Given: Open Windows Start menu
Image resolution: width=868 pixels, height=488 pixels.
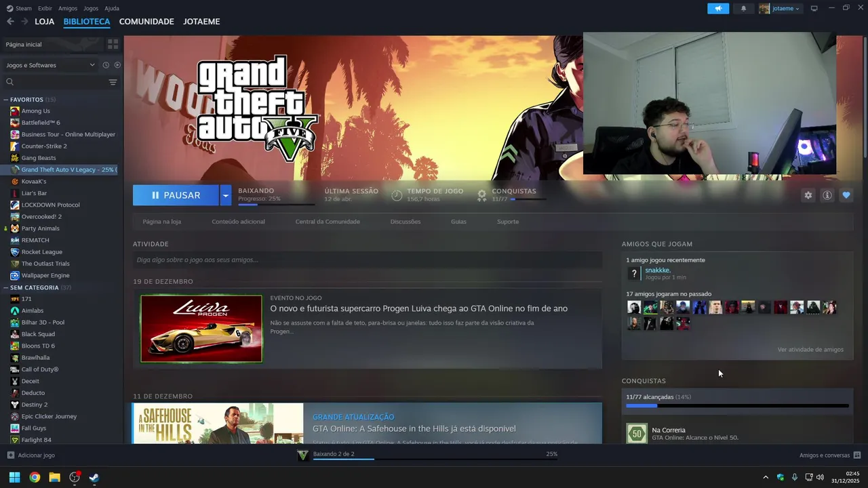Looking at the screenshot, I should (14, 477).
